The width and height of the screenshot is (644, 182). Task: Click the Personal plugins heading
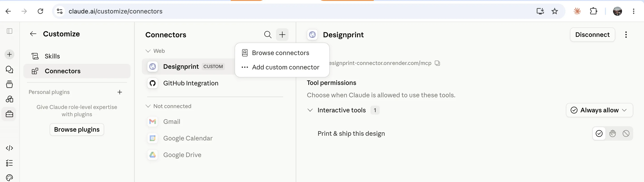49,92
